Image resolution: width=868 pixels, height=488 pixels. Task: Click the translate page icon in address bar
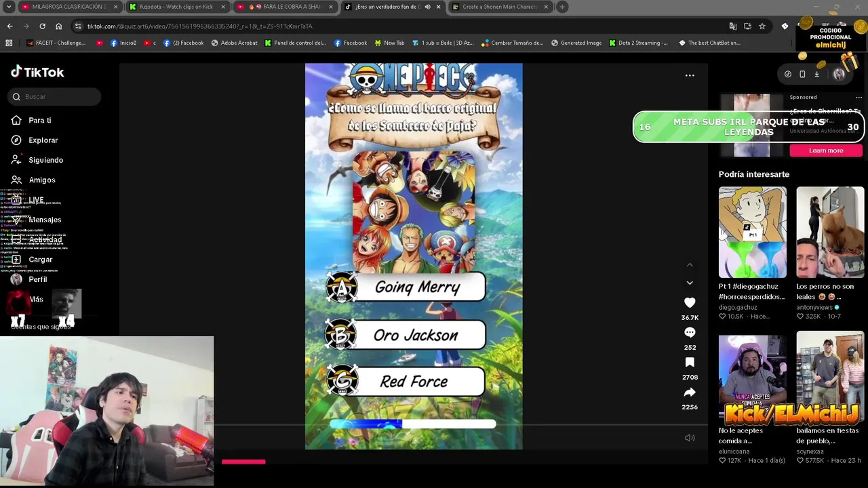tap(733, 26)
